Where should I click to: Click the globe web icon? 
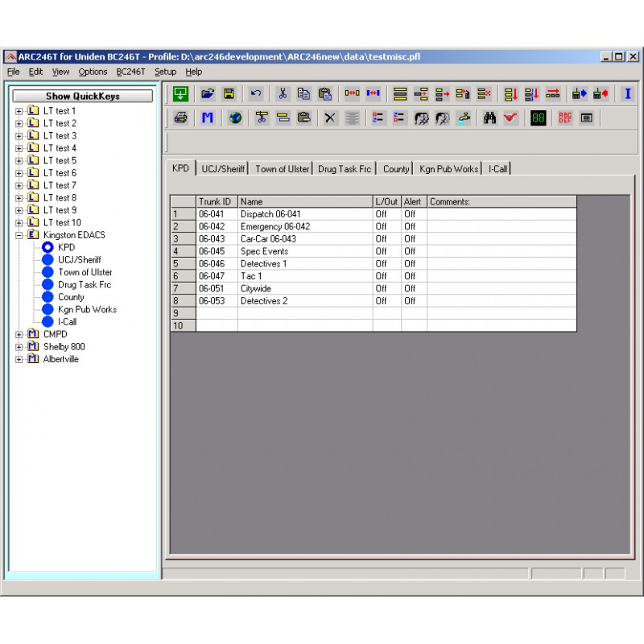tap(234, 119)
